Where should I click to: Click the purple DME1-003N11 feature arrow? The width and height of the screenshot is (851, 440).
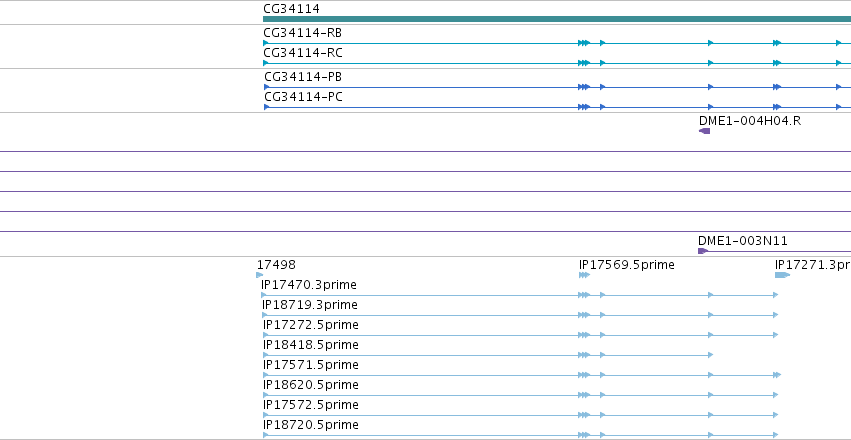703,251
